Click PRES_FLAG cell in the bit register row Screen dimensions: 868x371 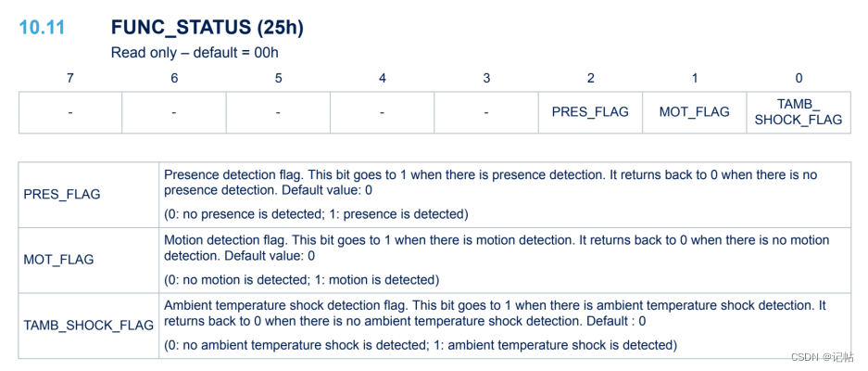tap(590, 112)
